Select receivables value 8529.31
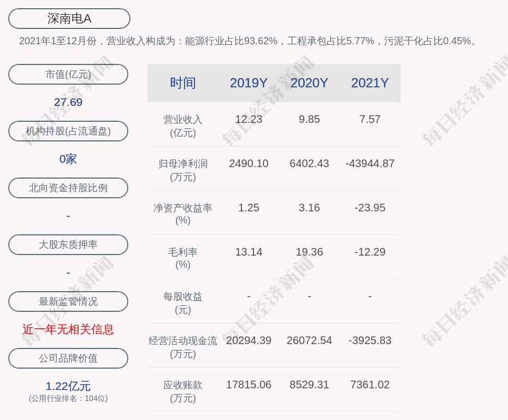Viewport: 508px width, 420px height. (309, 384)
